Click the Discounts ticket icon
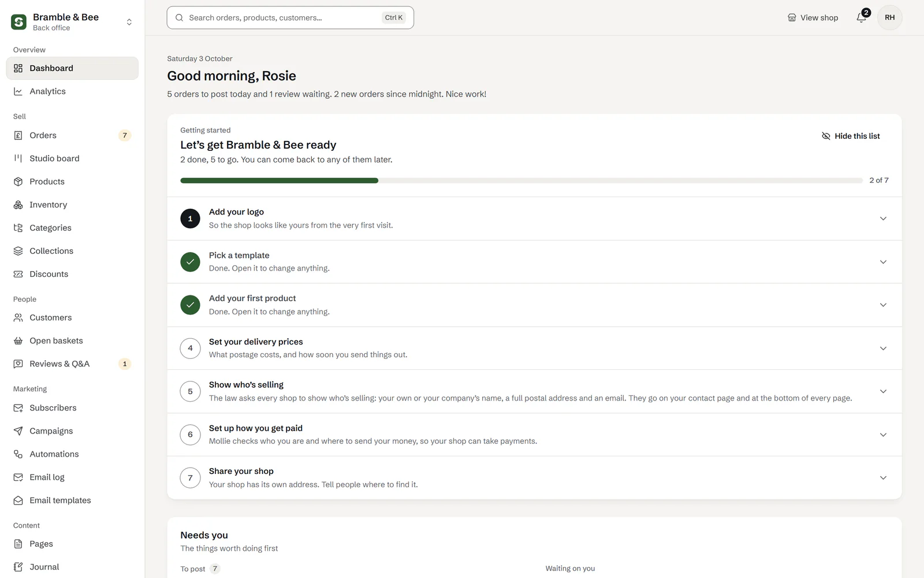 point(18,274)
